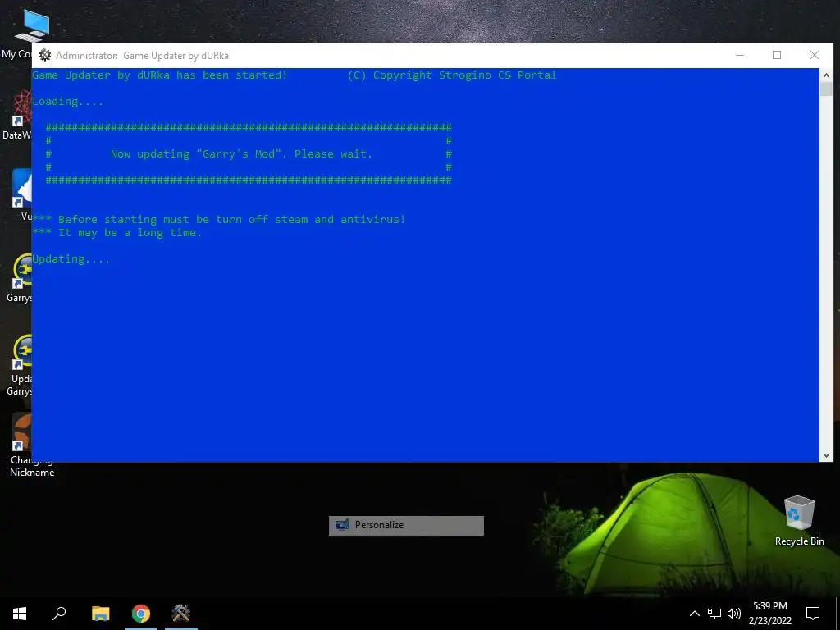Click the gear icon in the updater title bar
This screenshot has height=630, width=840.
click(45, 55)
